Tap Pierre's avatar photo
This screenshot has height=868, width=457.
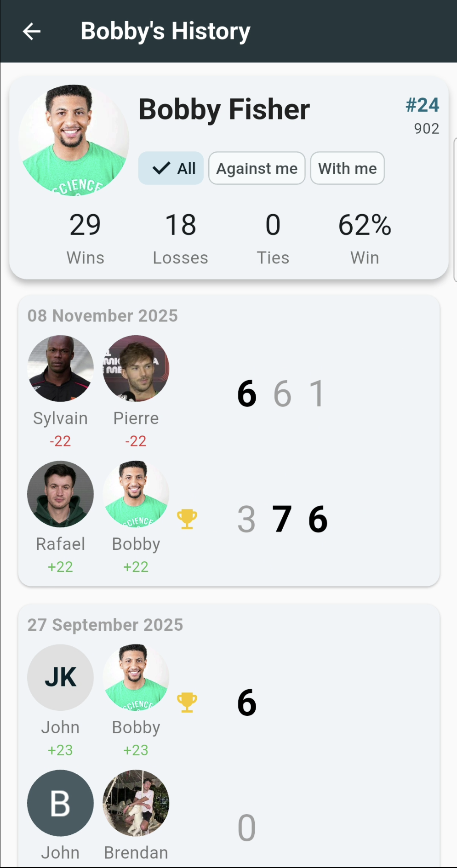coord(136,368)
